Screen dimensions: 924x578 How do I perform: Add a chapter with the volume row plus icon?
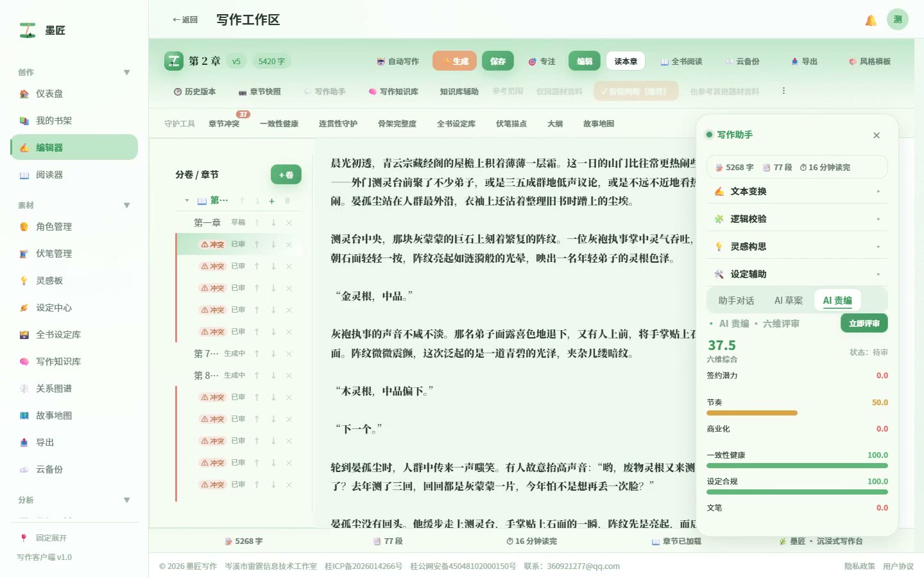coord(271,201)
